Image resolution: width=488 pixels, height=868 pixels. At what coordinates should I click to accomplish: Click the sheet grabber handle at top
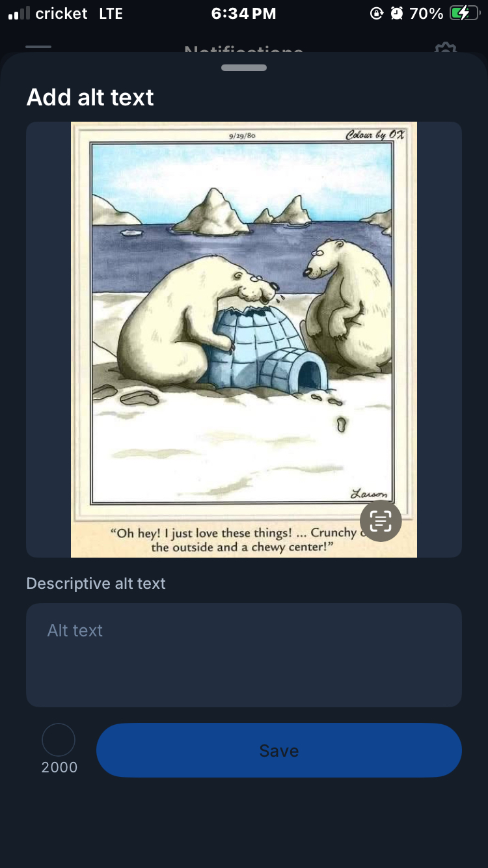click(x=244, y=68)
